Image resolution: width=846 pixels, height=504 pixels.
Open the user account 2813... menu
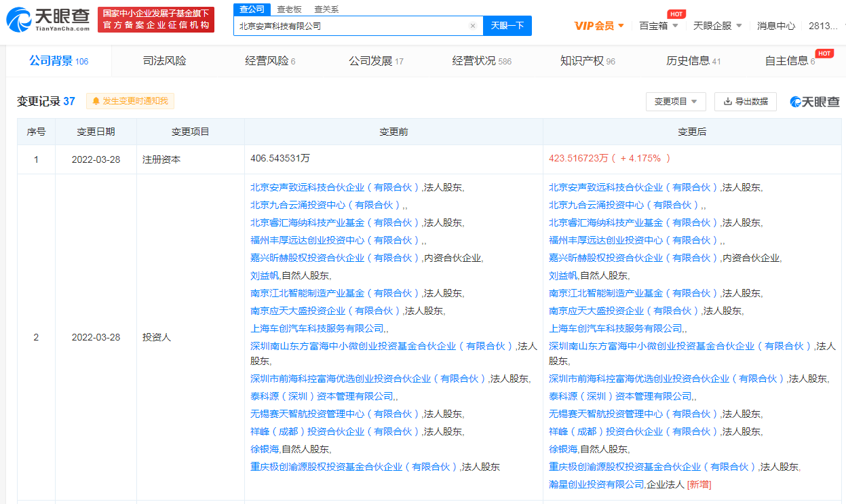[x=824, y=26]
